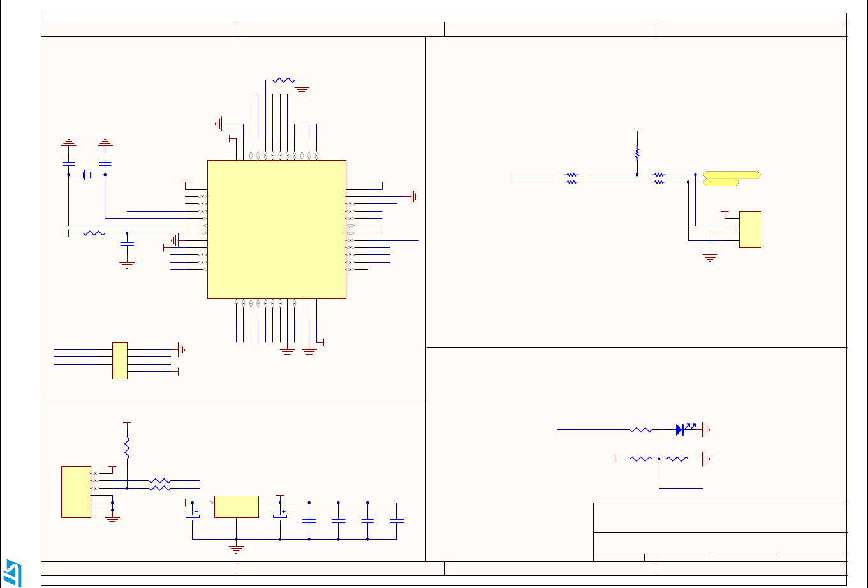
Task: Select the four-pin connector block below yellow ports
Action: click(x=750, y=230)
